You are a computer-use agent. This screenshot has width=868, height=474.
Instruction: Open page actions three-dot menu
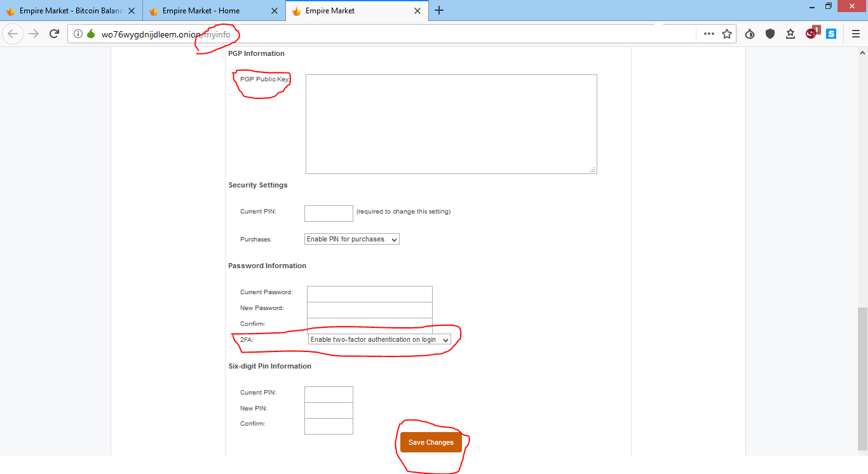pos(709,34)
